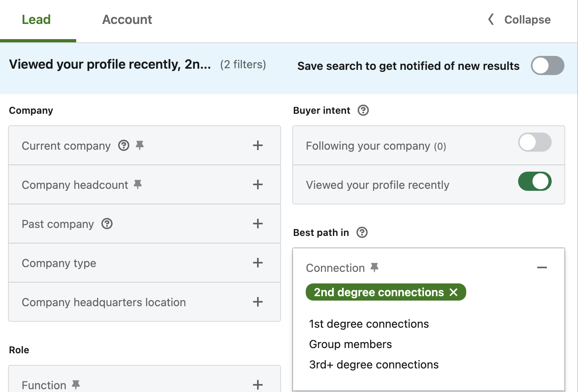This screenshot has width=578, height=392.
Task: Select 1st degree connections option
Action: pos(369,324)
